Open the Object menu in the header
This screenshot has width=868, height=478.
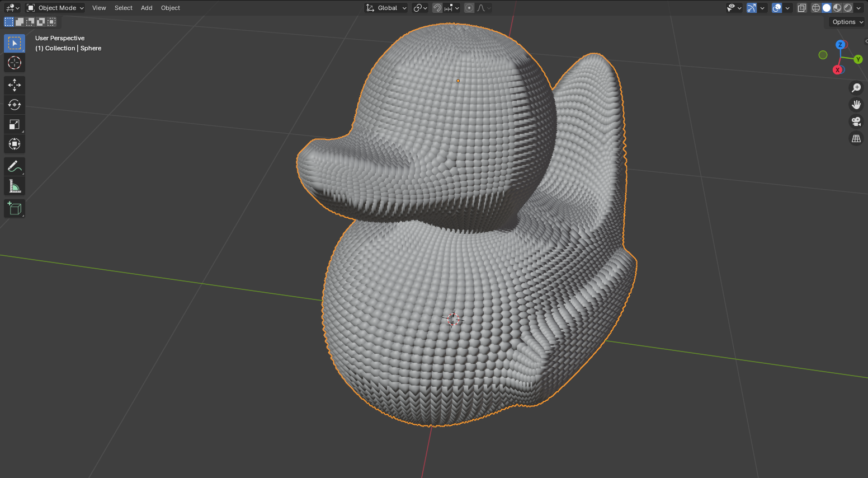(x=170, y=8)
